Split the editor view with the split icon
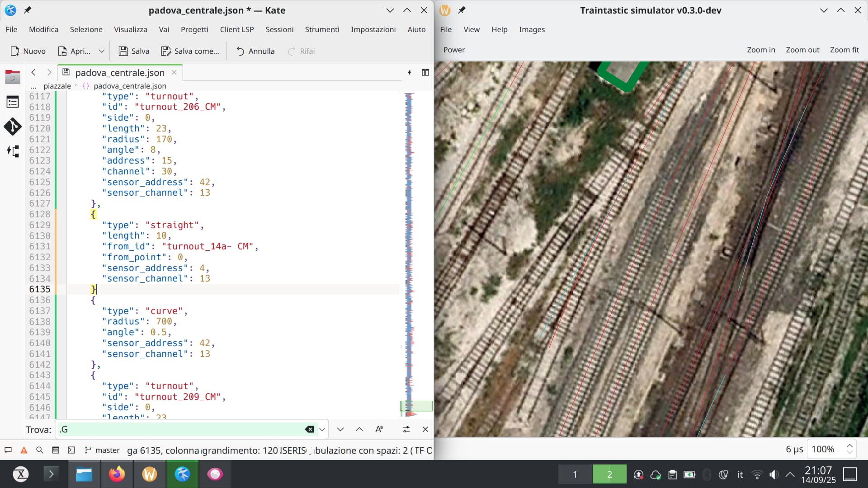The image size is (868, 488). tap(425, 72)
